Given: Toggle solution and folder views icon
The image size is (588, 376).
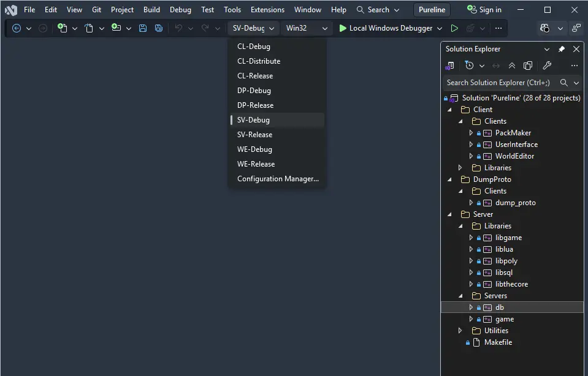Looking at the screenshot, I should click(x=450, y=66).
